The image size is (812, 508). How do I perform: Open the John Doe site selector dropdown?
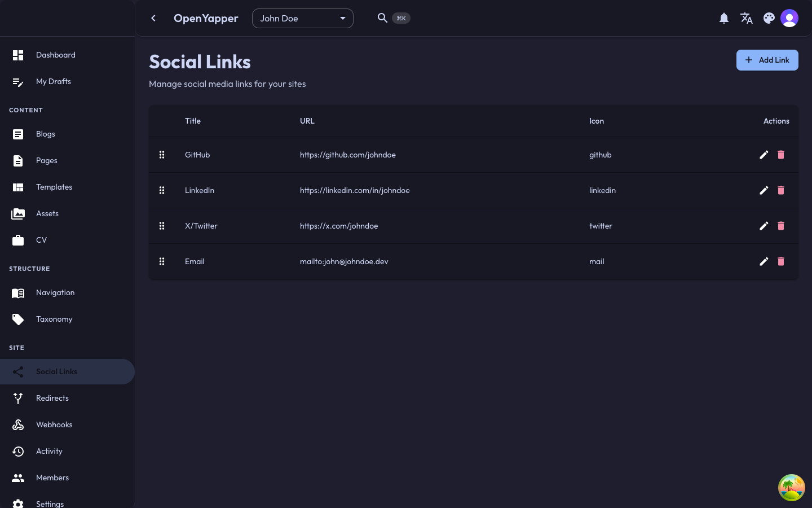(303, 18)
